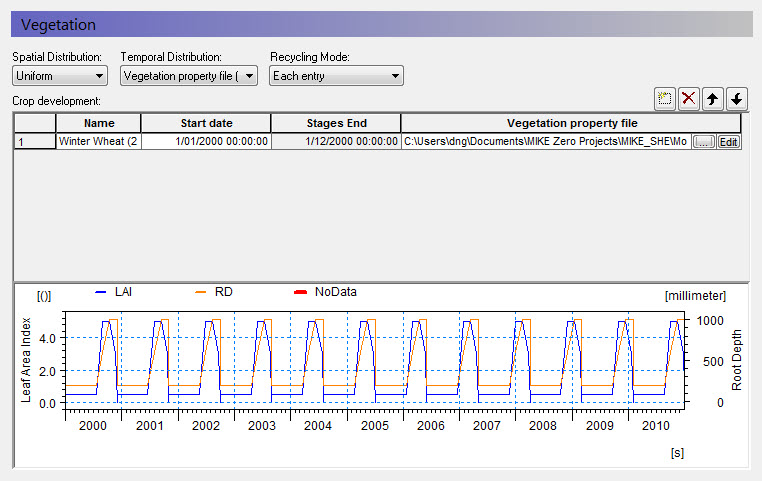Click the Name column header
The image size is (762, 481).
(x=99, y=123)
